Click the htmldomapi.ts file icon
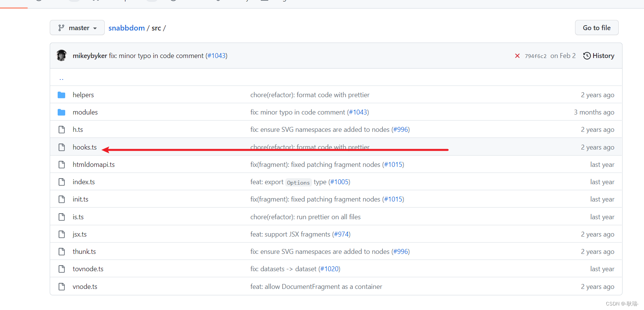The width and height of the screenshot is (644, 310). [x=62, y=165]
